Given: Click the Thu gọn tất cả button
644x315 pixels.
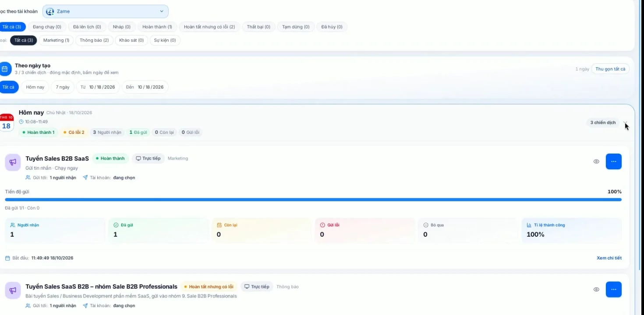Looking at the screenshot, I should (610, 69).
